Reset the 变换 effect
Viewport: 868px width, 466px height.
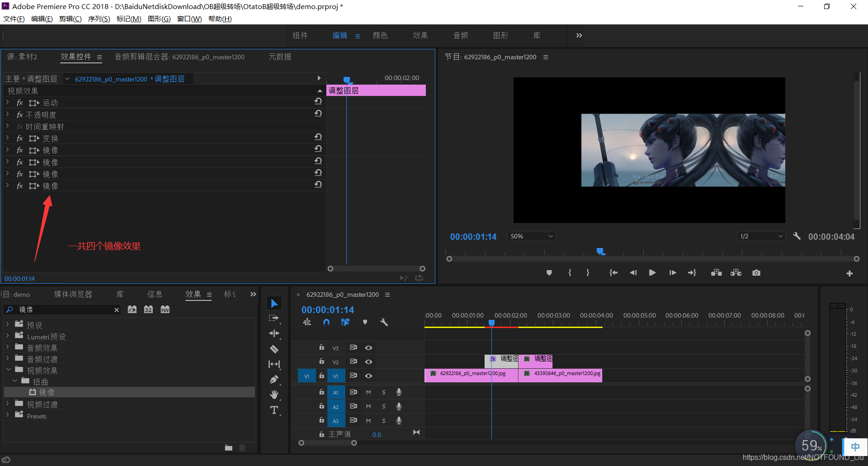tap(318, 137)
